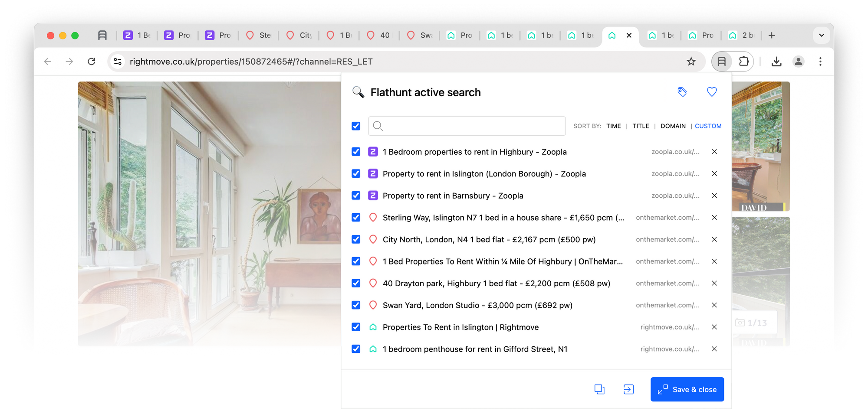Viewport: 868px width, 414px height.
Task: Uncheck City North, London, N4 row
Action: coord(356,239)
